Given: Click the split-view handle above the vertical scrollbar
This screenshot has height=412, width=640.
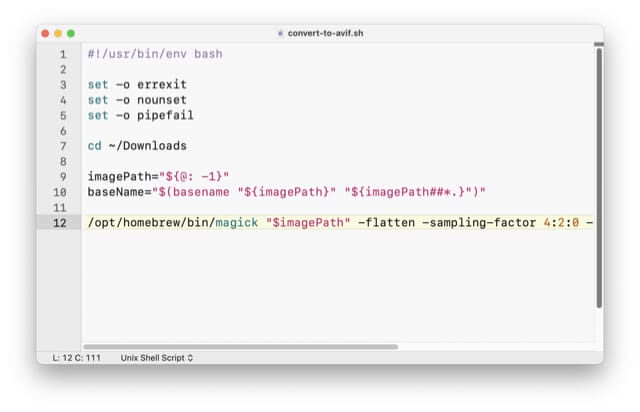Looking at the screenshot, I should coord(599,44).
